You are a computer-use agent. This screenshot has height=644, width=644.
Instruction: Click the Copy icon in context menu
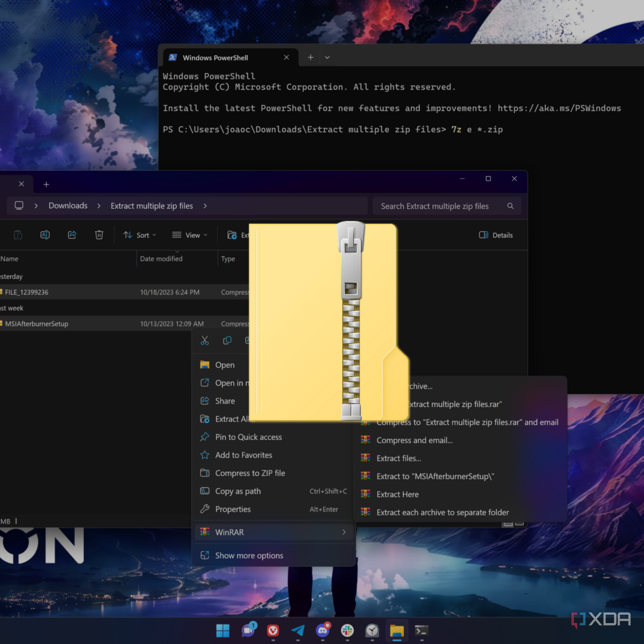pos(227,341)
